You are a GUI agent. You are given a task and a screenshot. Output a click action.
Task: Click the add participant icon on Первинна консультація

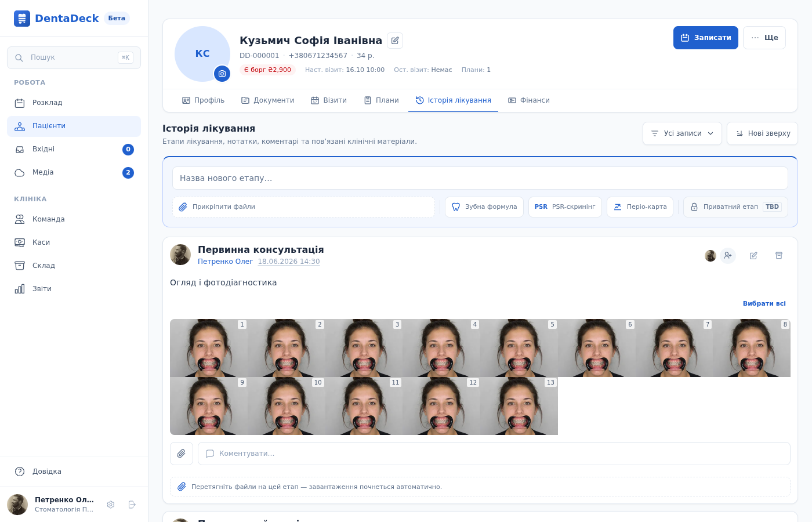tap(728, 256)
